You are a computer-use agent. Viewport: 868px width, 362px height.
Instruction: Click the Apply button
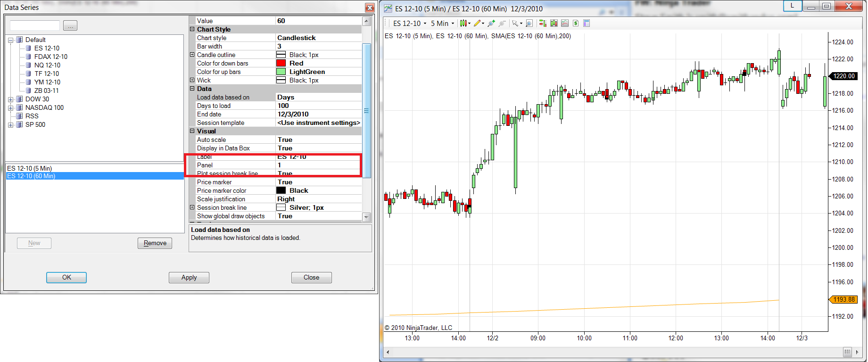tap(189, 278)
